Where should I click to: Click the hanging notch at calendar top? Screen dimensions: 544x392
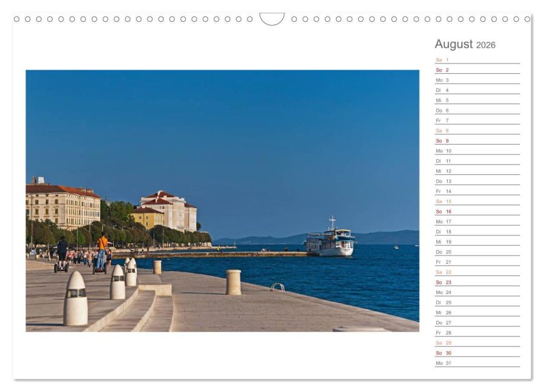pos(272,19)
